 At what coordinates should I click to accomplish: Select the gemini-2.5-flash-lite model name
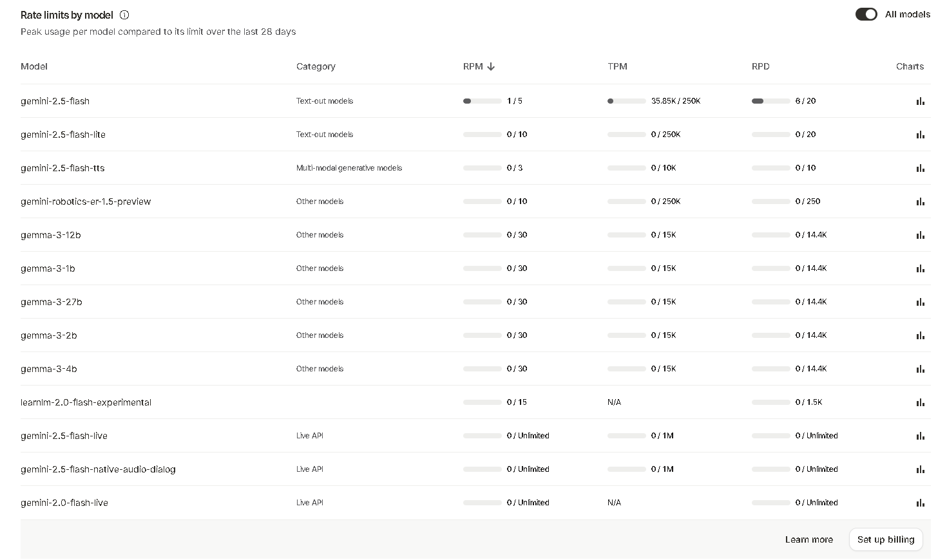point(63,135)
